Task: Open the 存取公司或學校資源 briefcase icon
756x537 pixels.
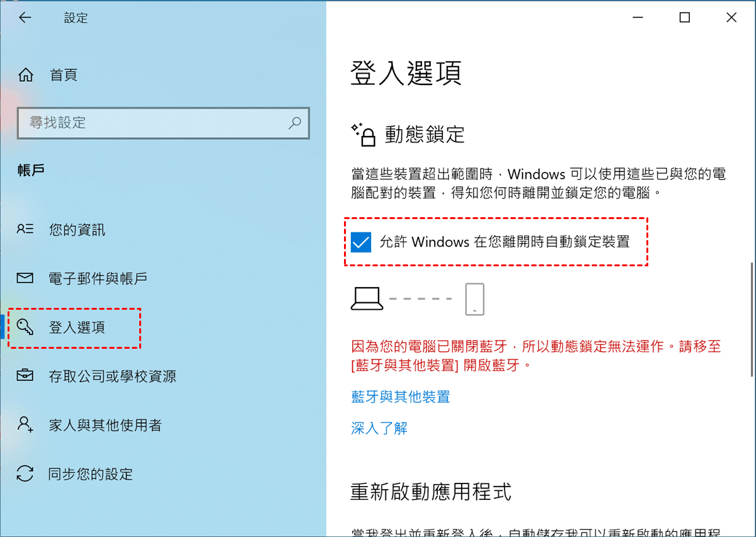Action: point(25,376)
